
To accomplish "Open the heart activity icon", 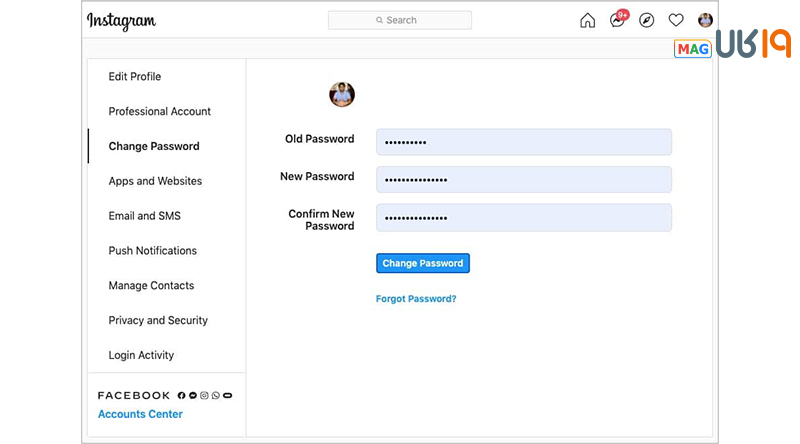I will [676, 20].
